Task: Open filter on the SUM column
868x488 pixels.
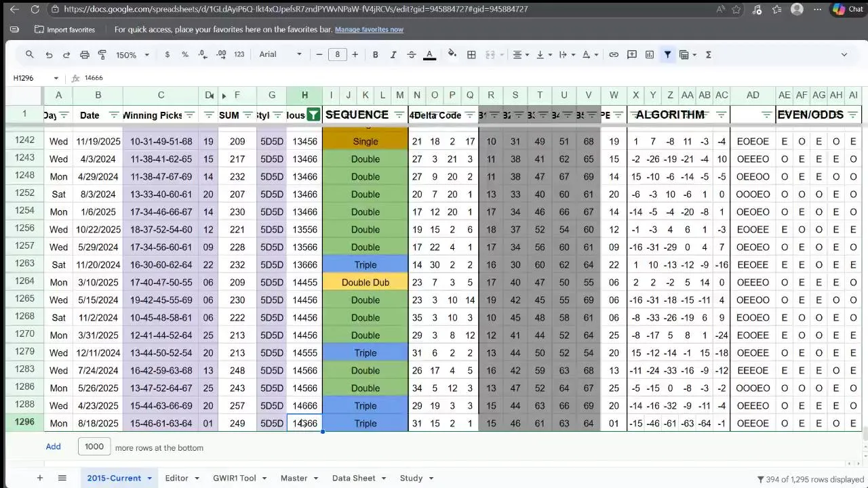Action: click(248, 115)
